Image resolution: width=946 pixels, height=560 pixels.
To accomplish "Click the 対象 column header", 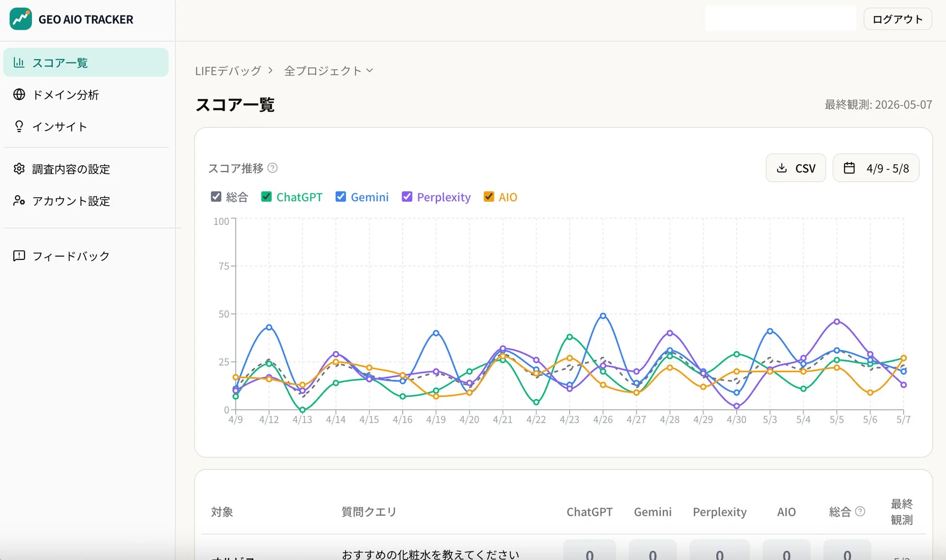I will point(222,512).
